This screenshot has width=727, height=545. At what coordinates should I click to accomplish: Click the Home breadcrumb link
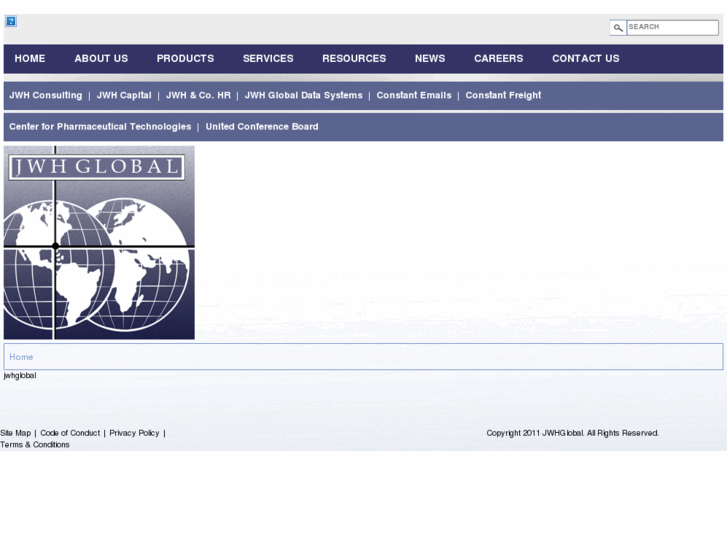[21, 357]
